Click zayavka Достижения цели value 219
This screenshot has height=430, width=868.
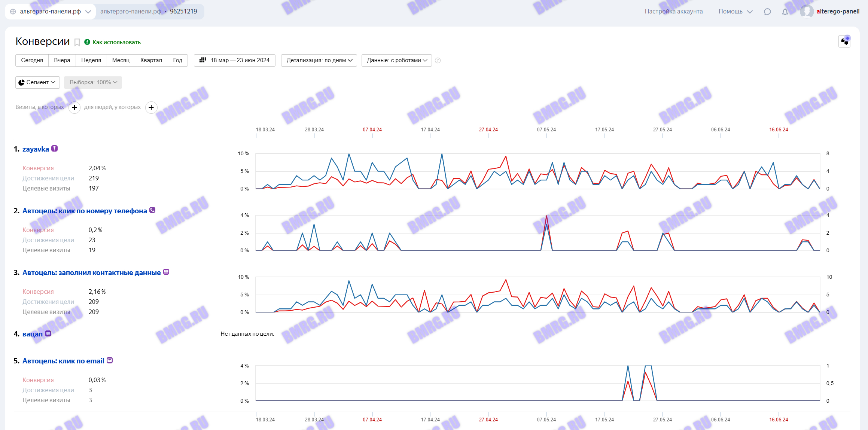[94, 179]
